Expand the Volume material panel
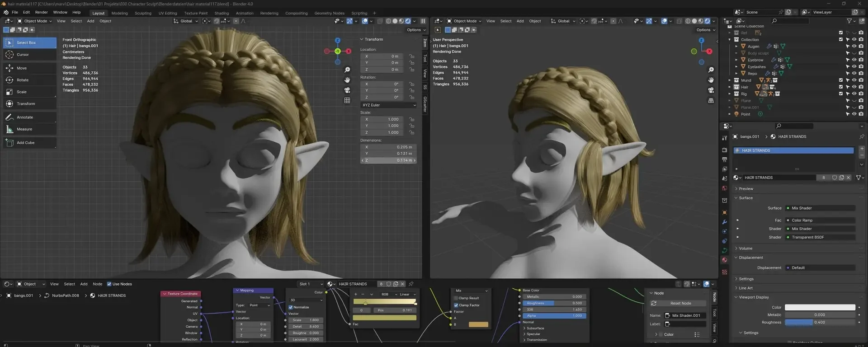The width and height of the screenshot is (868, 347). (745, 249)
